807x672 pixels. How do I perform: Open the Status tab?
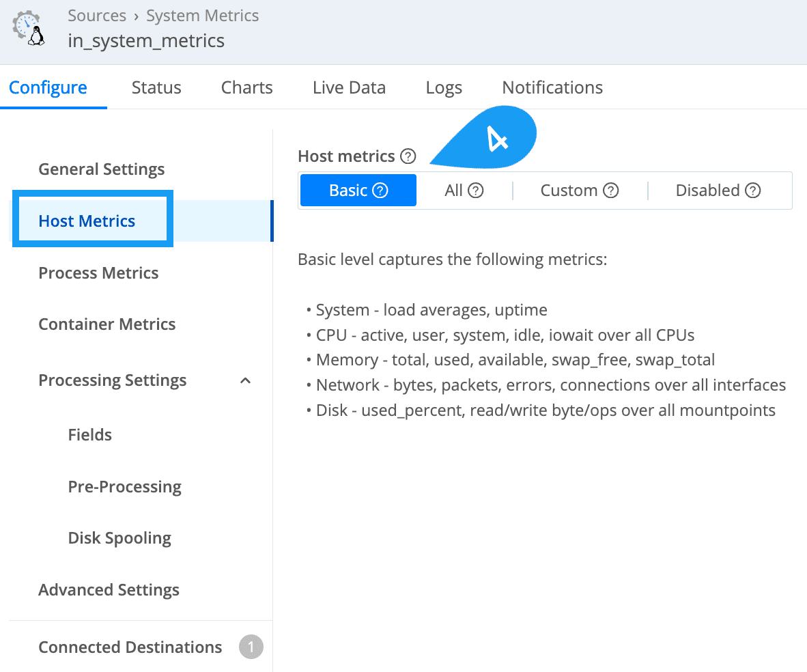coord(156,87)
